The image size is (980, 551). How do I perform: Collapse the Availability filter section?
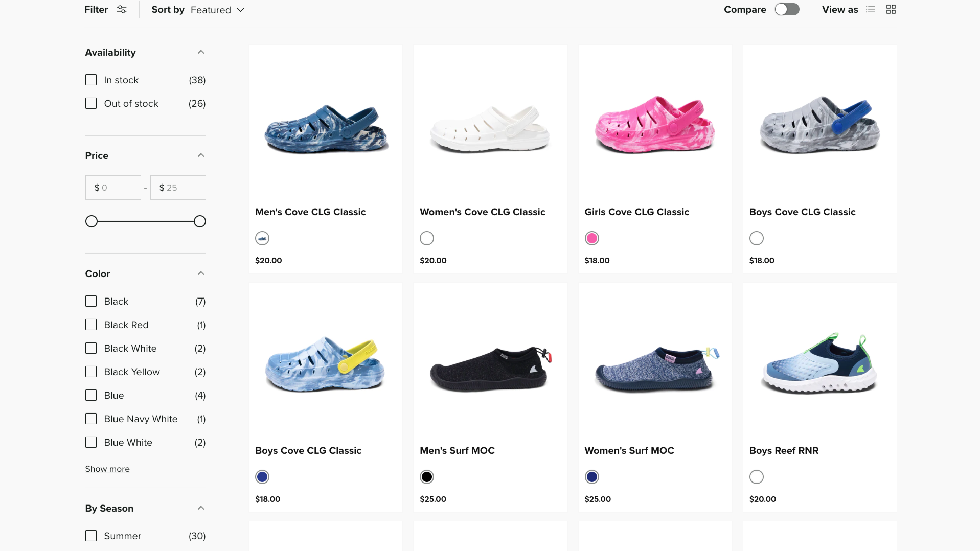(x=201, y=52)
